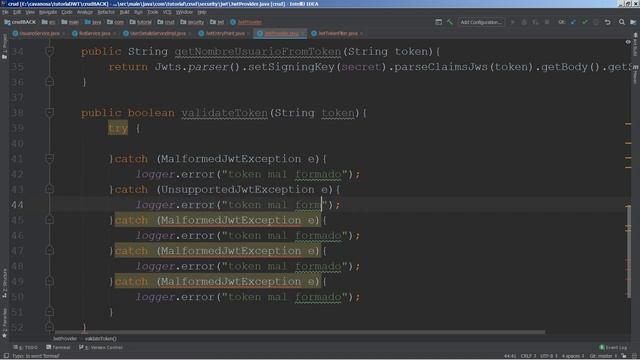Image resolution: width=640 pixels, height=360 pixels.
Task: Fold the catch block at line 47
Action: [x=49, y=251]
